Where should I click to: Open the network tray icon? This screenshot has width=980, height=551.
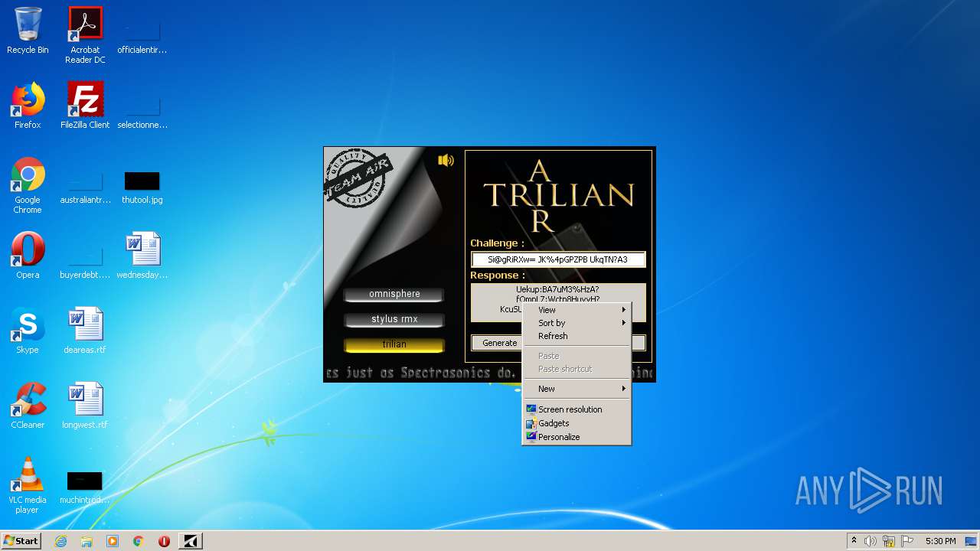[x=889, y=541]
